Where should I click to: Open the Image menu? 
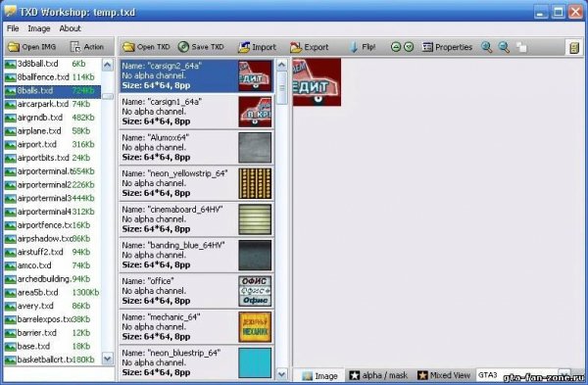point(39,28)
